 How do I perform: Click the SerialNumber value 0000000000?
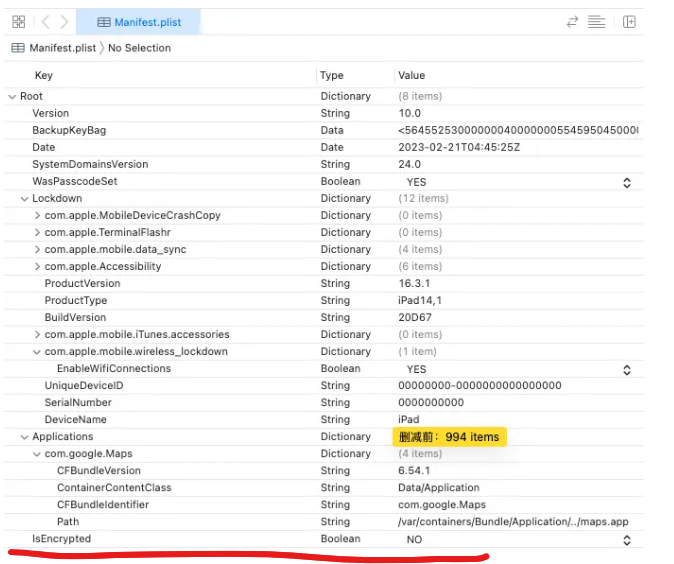(431, 402)
